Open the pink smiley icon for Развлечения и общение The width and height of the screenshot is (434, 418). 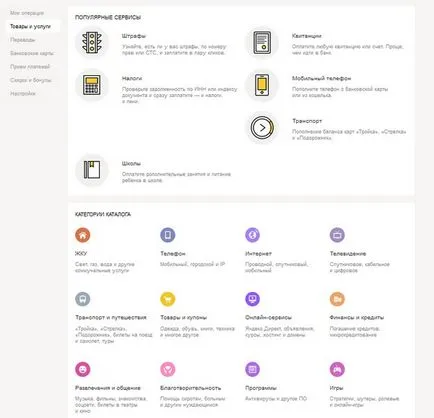(83, 369)
